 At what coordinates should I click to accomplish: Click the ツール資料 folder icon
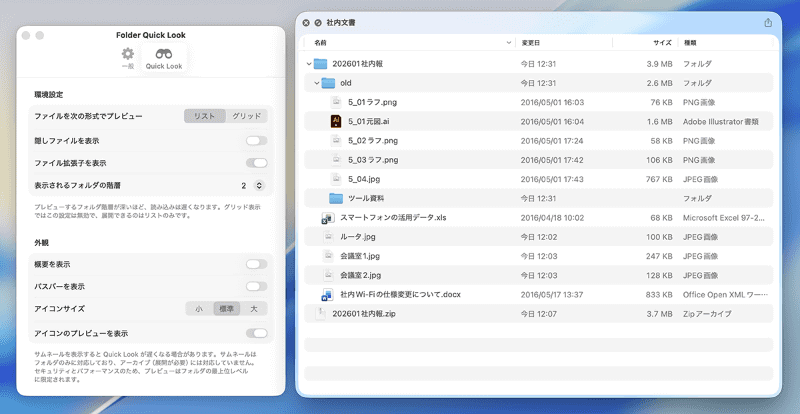click(336, 198)
